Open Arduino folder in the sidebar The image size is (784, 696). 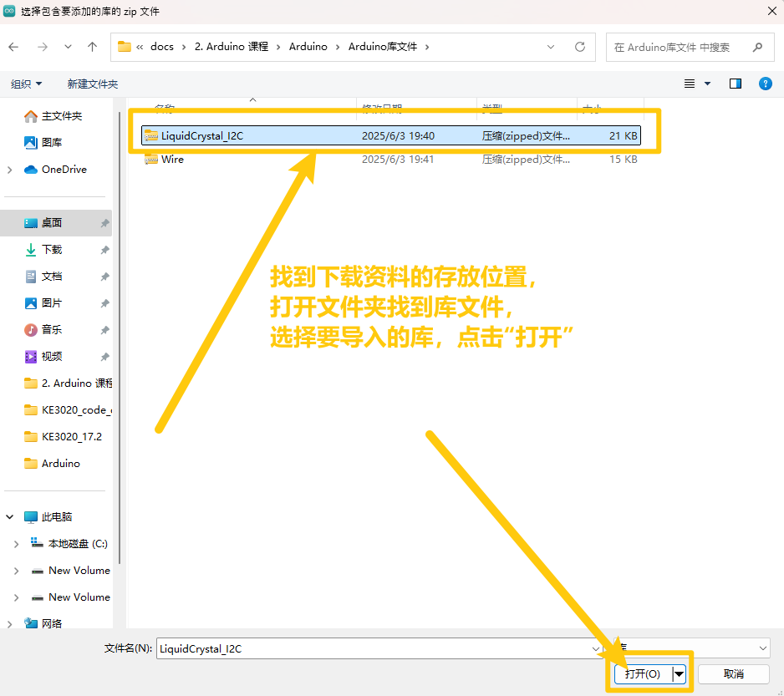pyautogui.click(x=52, y=464)
